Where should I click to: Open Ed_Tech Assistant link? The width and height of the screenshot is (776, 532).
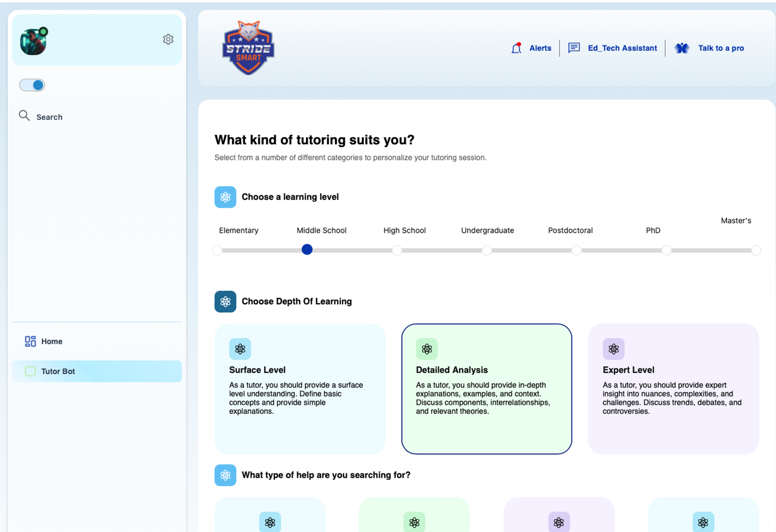pyautogui.click(x=622, y=48)
